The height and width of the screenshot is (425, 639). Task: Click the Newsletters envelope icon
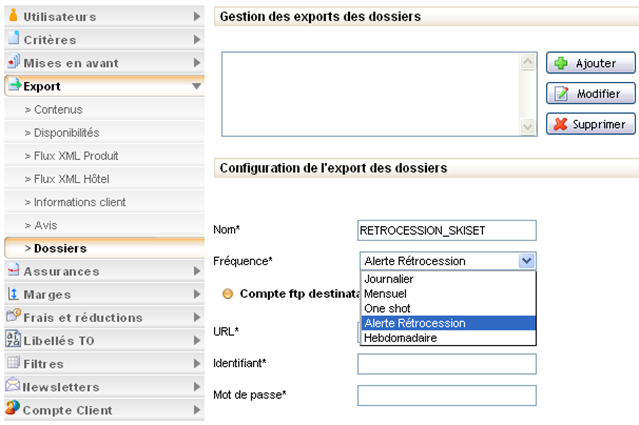[x=14, y=386]
